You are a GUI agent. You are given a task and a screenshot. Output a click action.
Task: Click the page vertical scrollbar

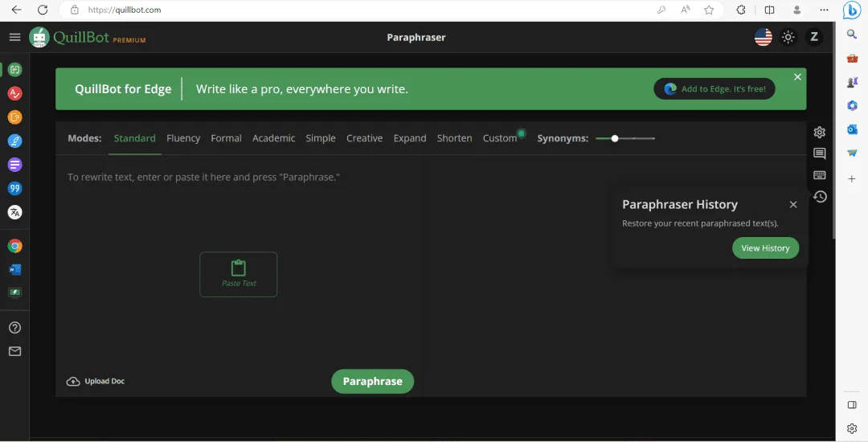(833, 130)
